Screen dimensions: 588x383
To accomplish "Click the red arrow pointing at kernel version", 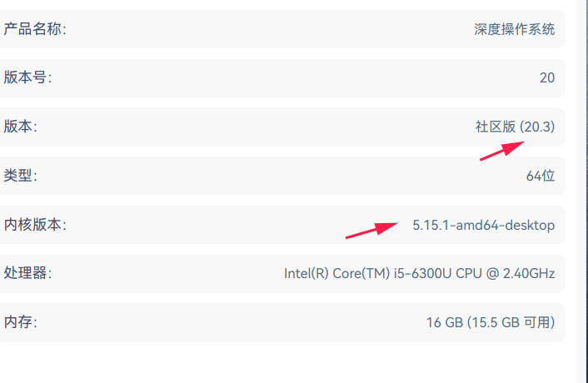I will coord(371,230).
